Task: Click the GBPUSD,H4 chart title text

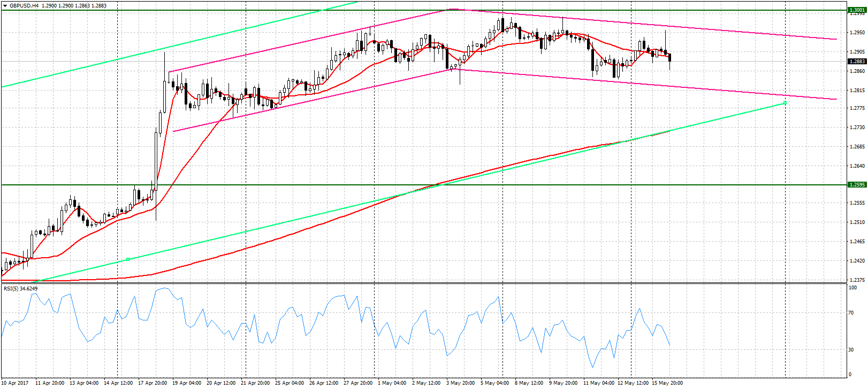Action: (x=24, y=5)
